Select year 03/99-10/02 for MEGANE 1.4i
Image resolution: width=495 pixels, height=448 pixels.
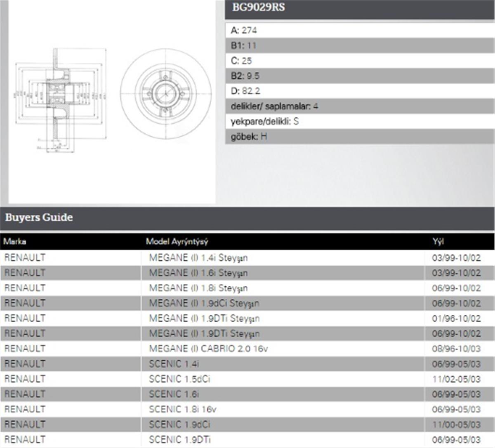click(x=456, y=258)
